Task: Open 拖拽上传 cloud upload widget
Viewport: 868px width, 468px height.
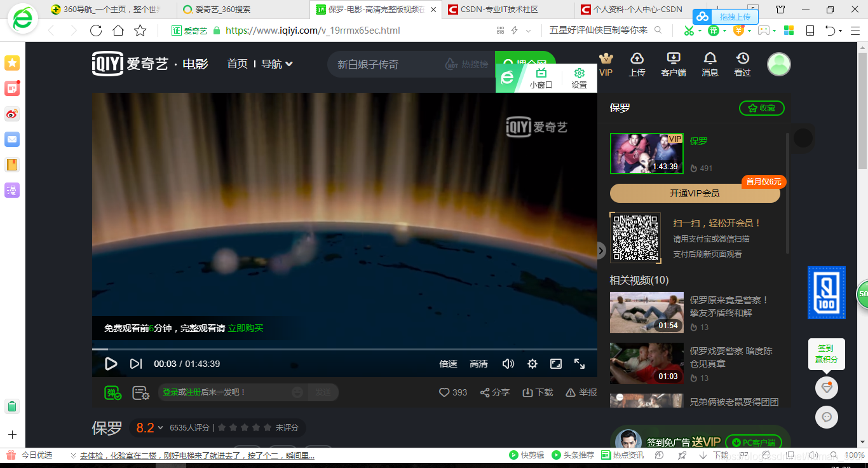Action: coord(727,17)
